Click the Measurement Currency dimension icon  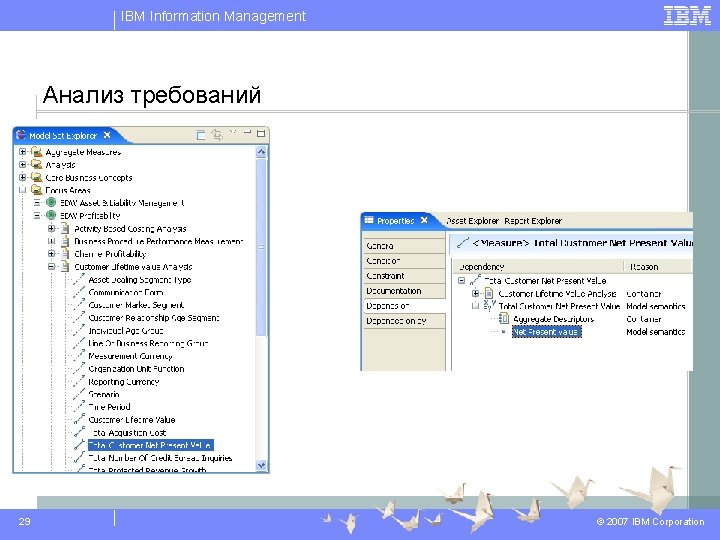point(79,355)
